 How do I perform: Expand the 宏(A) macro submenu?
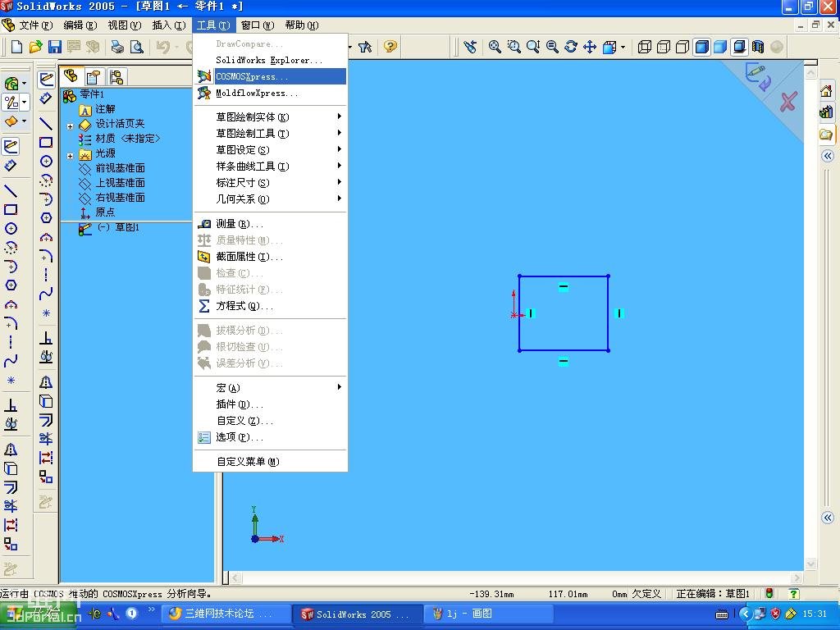270,387
